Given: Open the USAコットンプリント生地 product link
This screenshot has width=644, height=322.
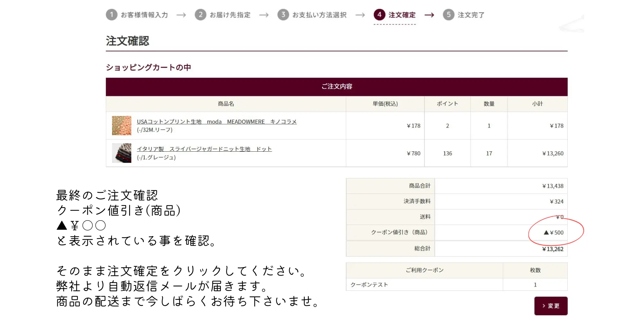Looking at the screenshot, I should coord(216,122).
